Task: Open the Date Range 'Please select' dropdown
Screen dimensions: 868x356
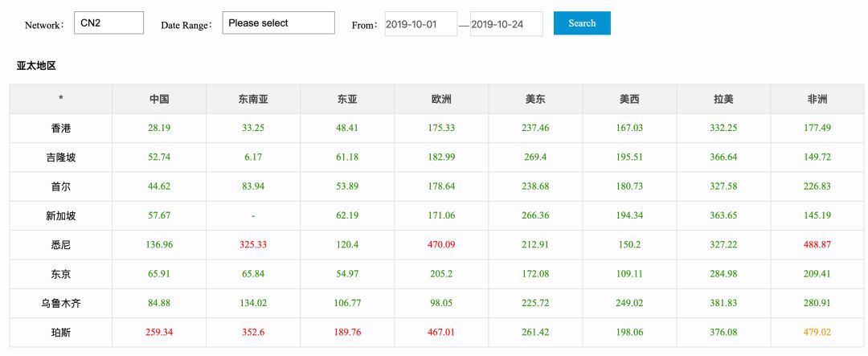Action: coord(278,23)
